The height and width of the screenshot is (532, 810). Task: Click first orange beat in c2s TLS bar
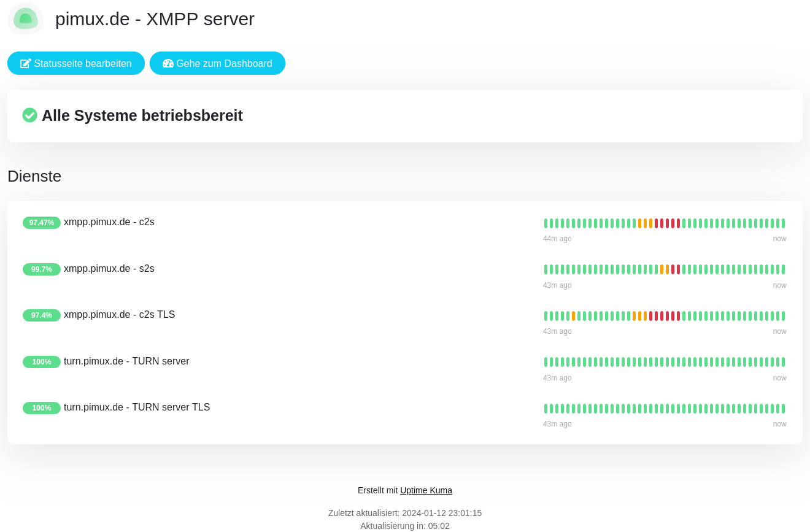pos(573,316)
